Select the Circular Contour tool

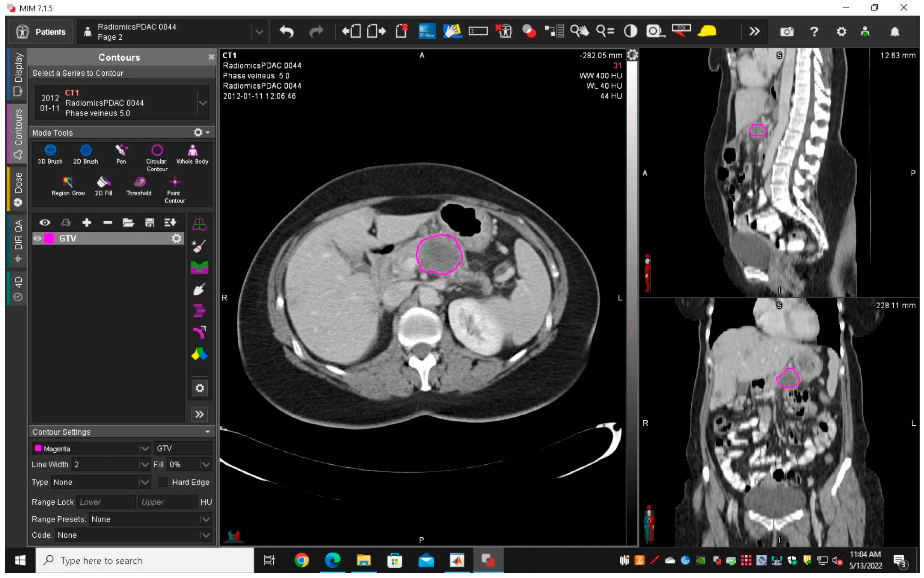(157, 151)
